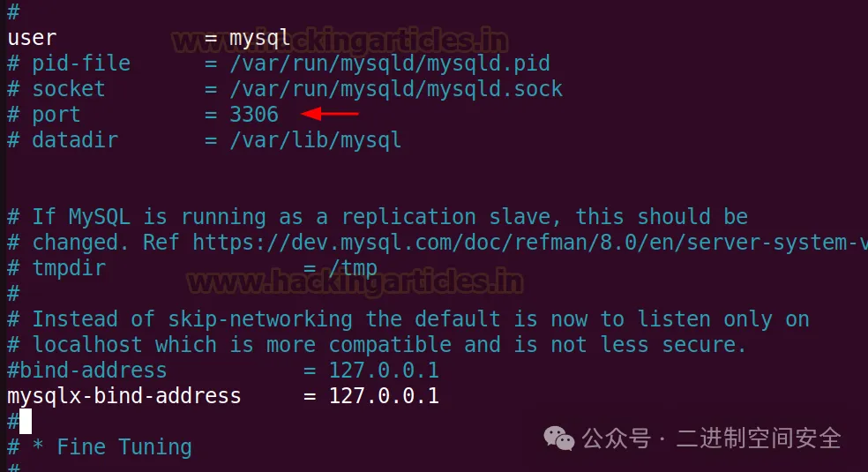Viewport: 868px width, 472px height.
Task: Click the port value 3306
Action: [x=254, y=115]
